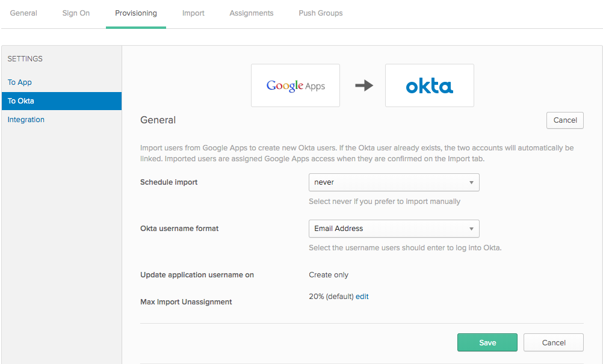Click the Okta logo tile

coord(430,85)
